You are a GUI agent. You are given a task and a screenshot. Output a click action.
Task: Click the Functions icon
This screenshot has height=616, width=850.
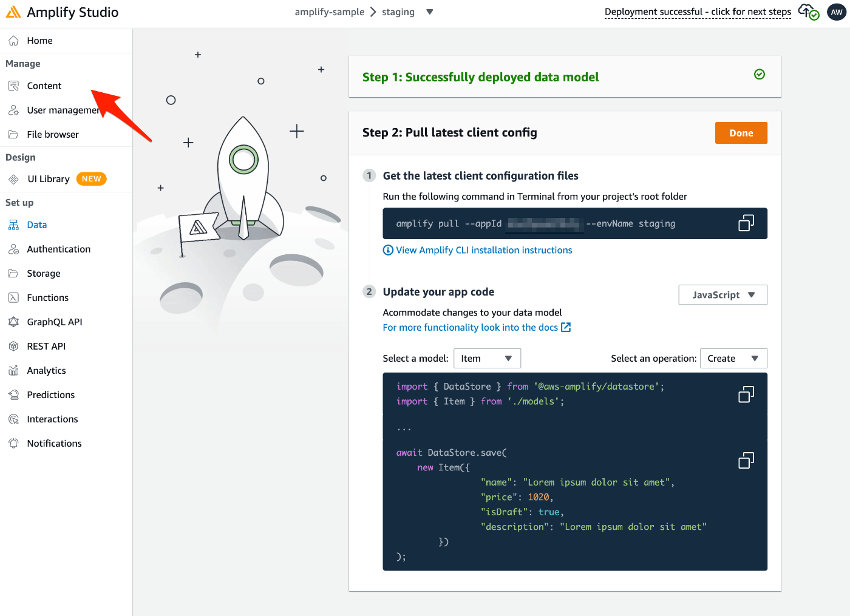[13, 298]
